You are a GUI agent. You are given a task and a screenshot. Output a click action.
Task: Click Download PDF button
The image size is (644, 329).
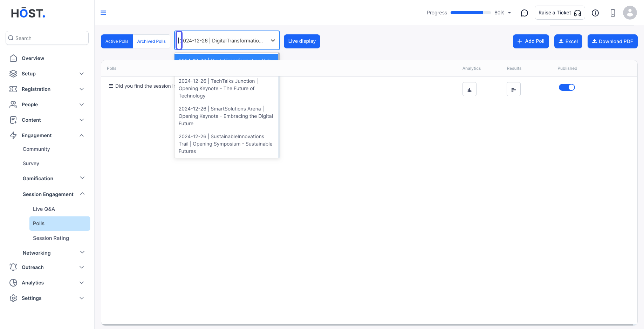click(612, 41)
